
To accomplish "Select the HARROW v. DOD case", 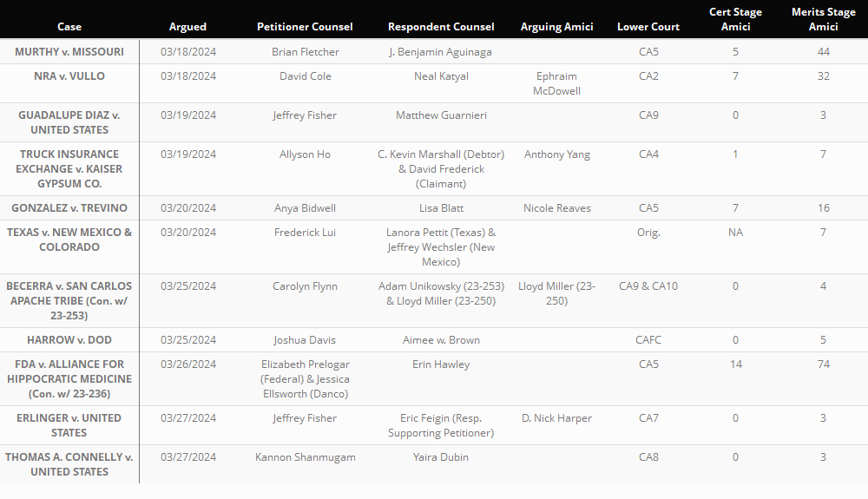I will point(69,340).
